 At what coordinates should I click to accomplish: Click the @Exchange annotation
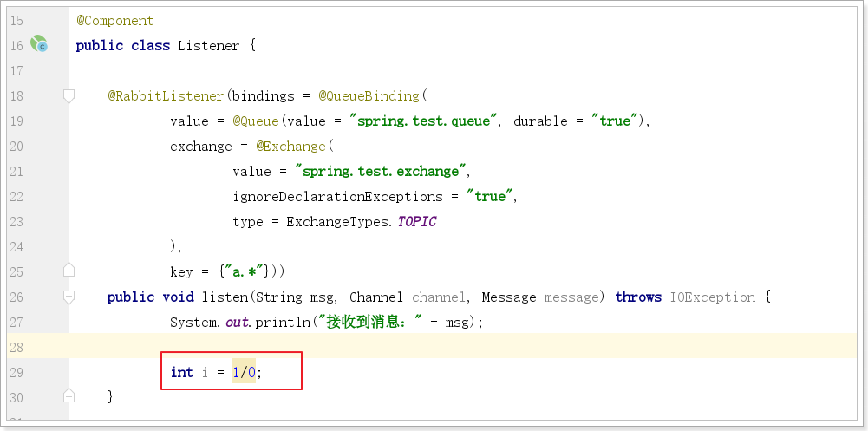point(291,146)
